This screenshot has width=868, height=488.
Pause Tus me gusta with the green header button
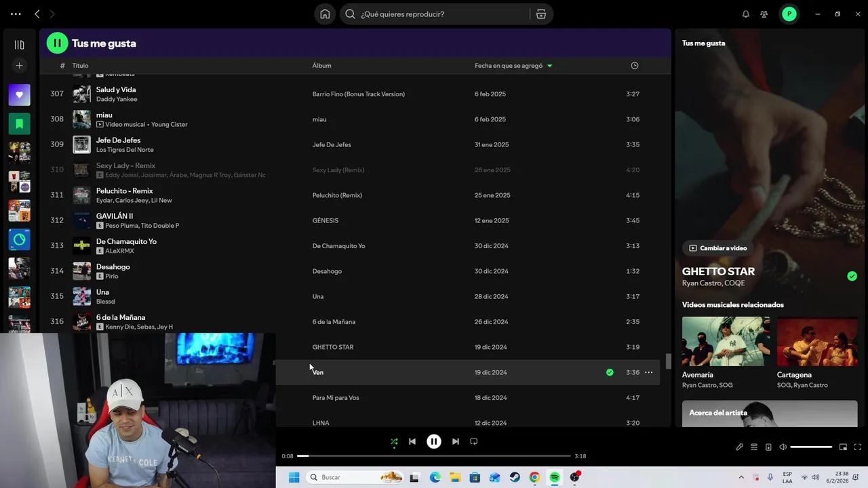57,43
